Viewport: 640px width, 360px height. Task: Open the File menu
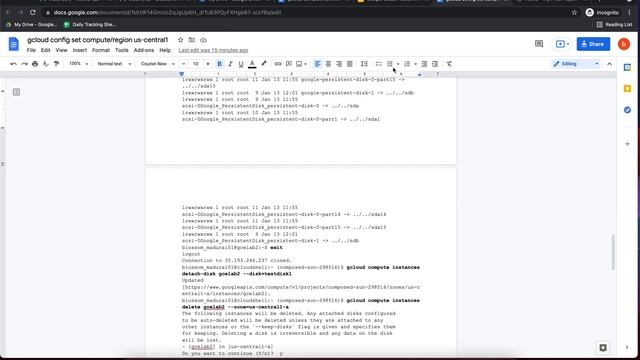[x=31, y=50]
